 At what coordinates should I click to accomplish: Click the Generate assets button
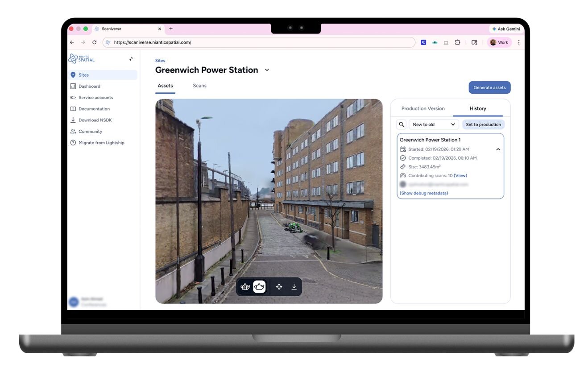[489, 87]
